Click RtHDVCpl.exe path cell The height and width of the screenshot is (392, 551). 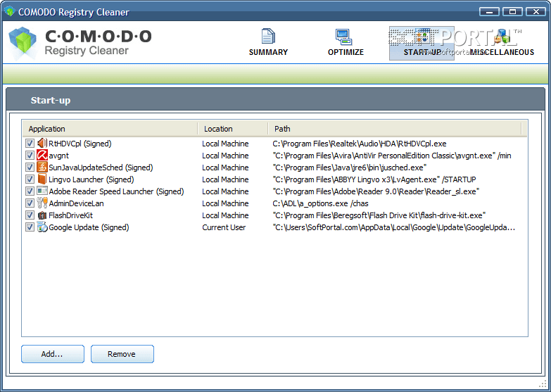pos(360,144)
